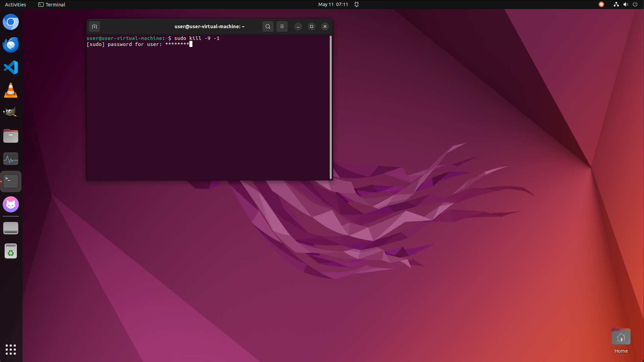Click the terminal window scrollbar
This screenshot has height=362, width=644.
331,107
